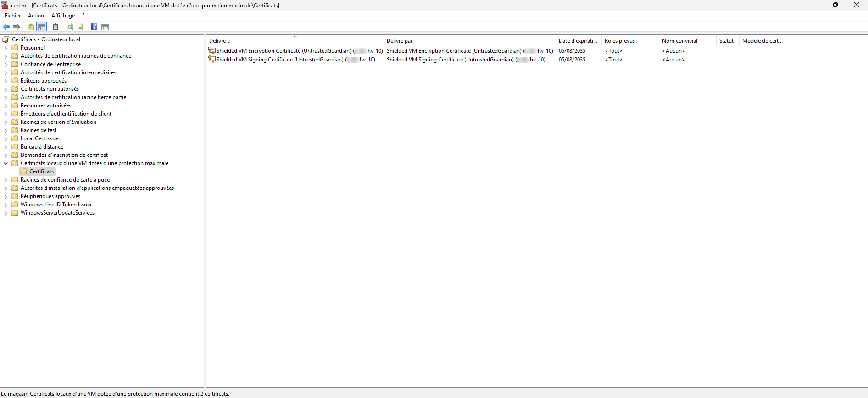Toggle the console tree show/hide icon

coord(42,27)
